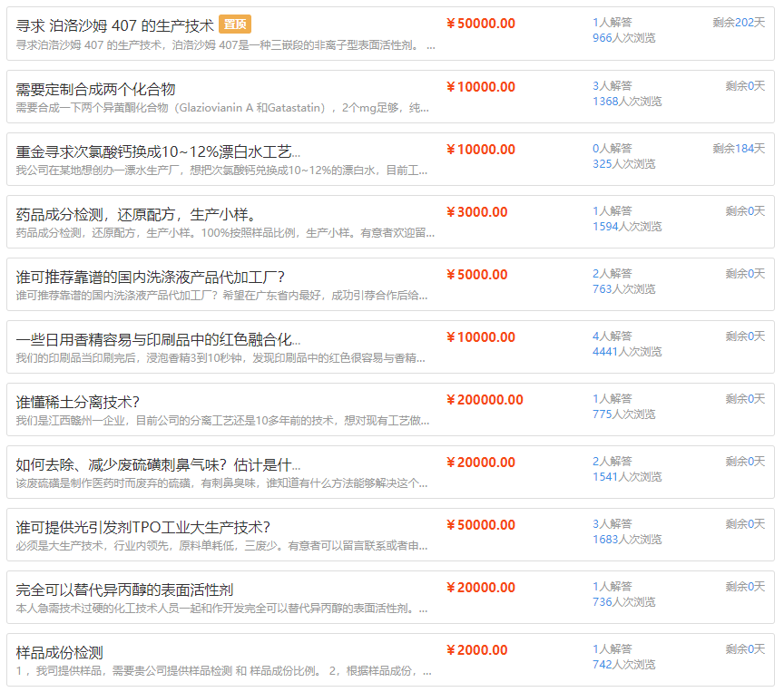Open the 完全可以替代异丙醇的表面活性剂 post
784x692 pixels.
124,589
